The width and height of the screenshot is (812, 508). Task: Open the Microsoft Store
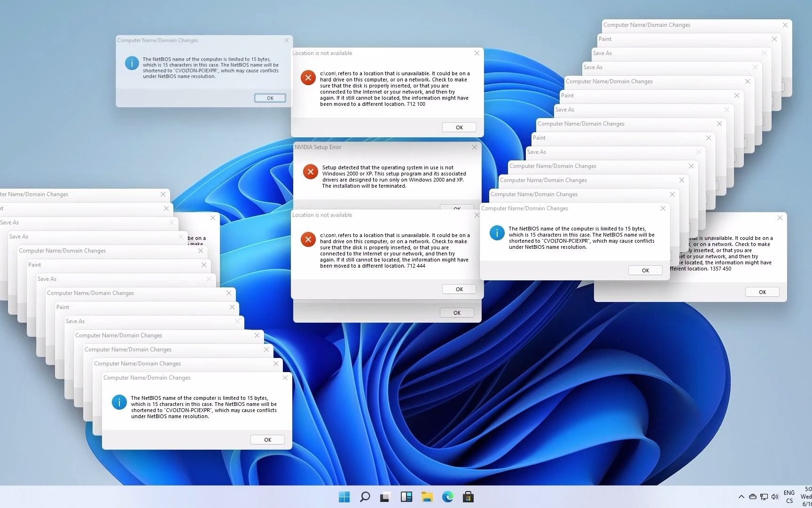(468, 497)
